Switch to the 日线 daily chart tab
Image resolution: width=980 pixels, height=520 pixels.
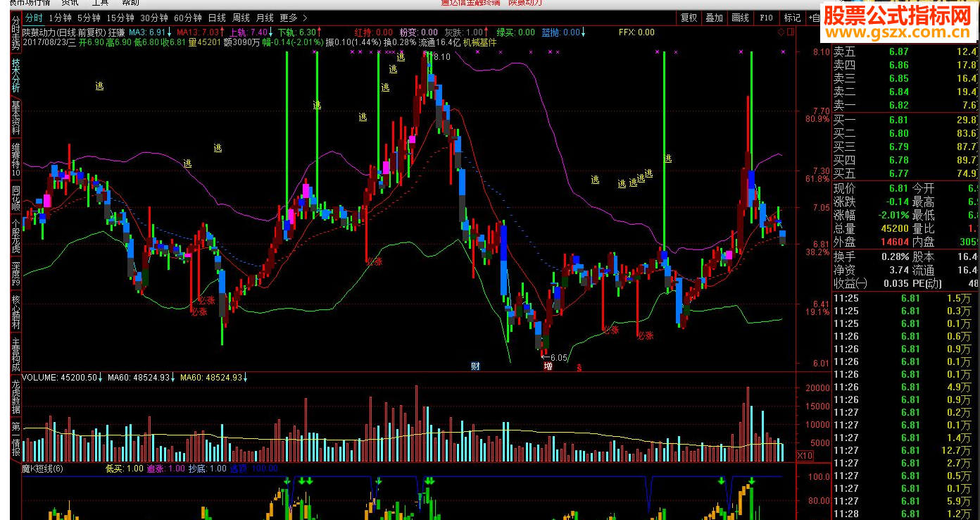(217, 18)
